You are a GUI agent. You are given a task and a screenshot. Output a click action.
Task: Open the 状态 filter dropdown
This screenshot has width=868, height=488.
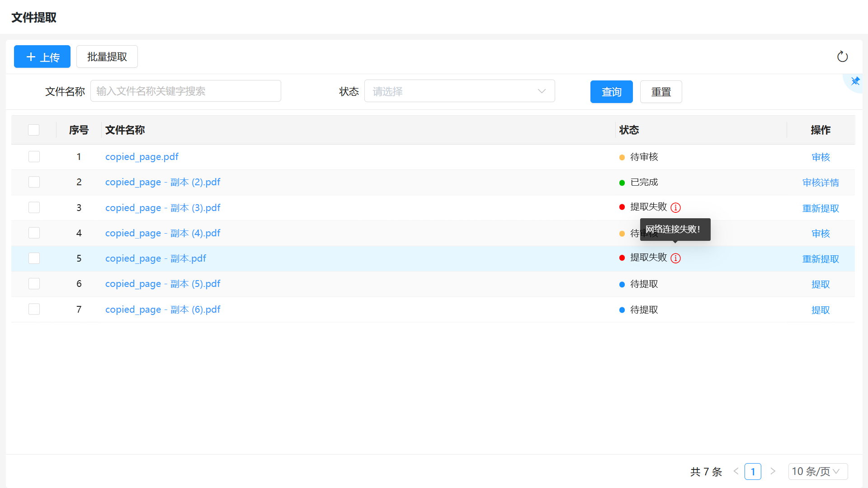point(459,91)
